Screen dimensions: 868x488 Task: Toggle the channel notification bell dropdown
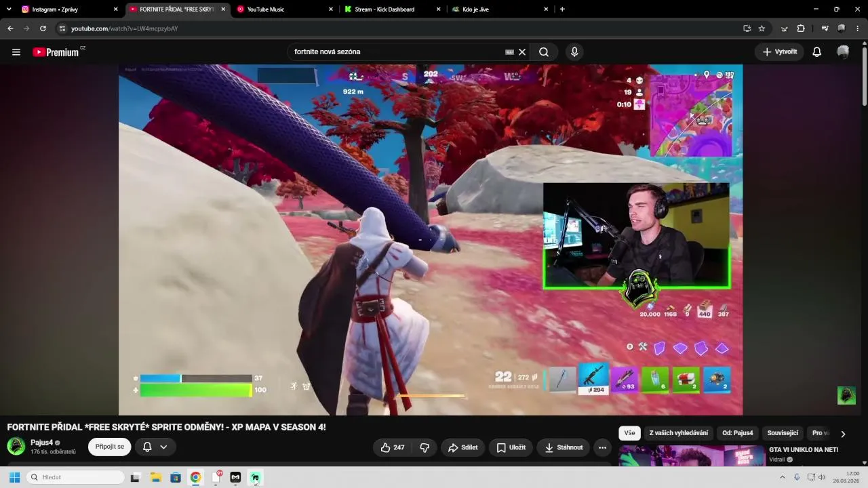(x=155, y=447)
